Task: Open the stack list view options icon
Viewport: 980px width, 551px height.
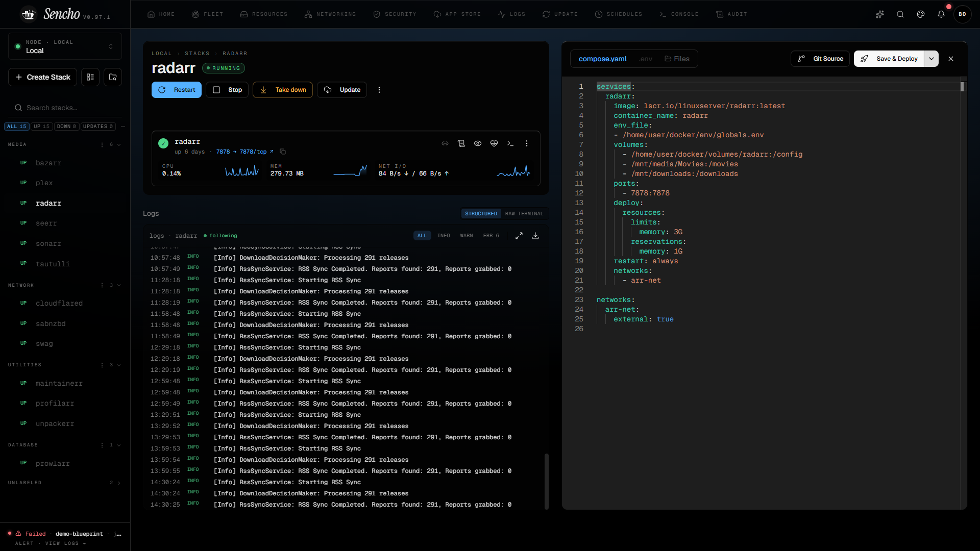Action: (x=90, y=77)
